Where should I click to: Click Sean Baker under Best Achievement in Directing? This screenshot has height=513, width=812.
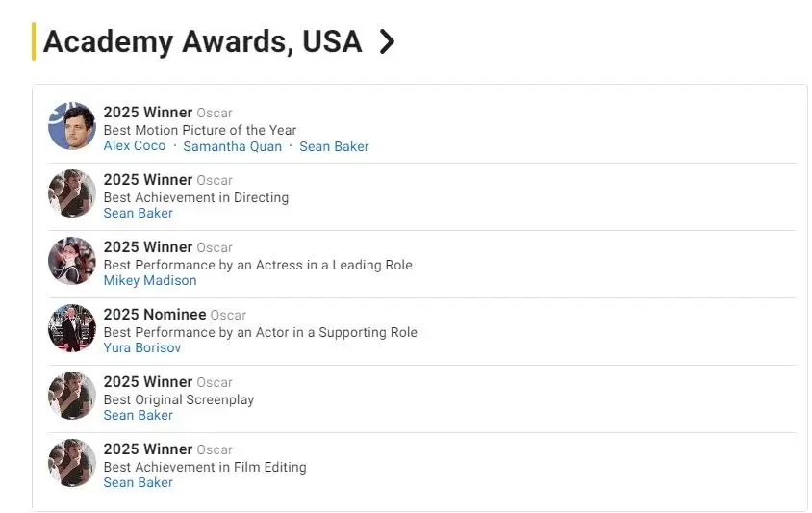pos(139,213)
